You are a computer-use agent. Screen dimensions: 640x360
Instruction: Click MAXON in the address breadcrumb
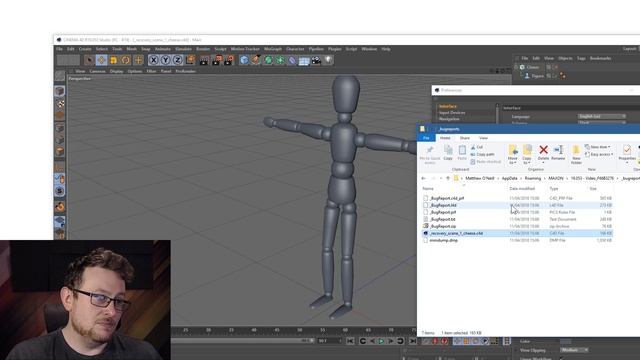pos(556,178)
